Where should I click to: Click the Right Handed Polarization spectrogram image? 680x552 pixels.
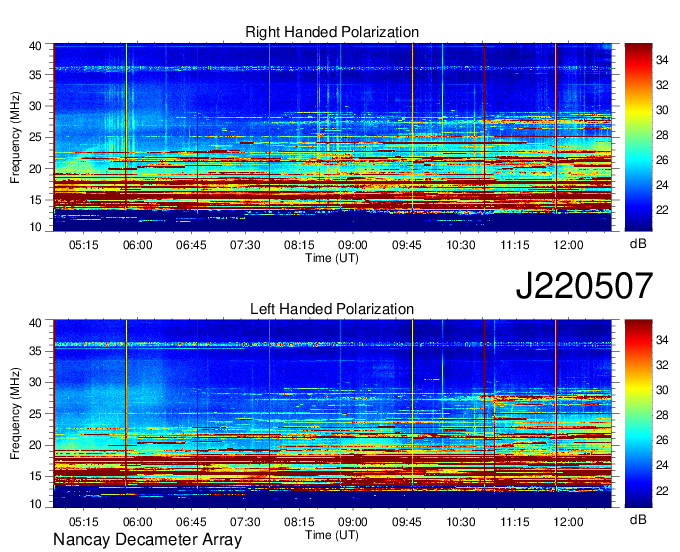(x=332, y=137)
